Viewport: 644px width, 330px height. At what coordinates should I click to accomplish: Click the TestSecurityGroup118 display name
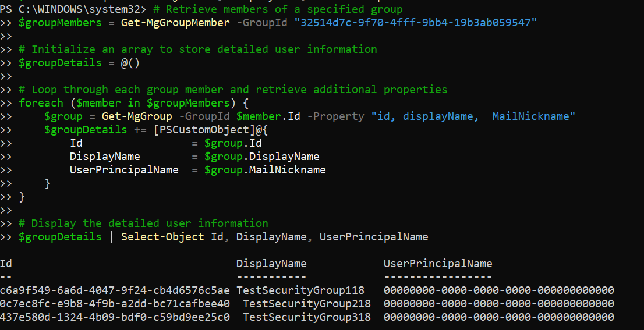click(300, 290)
